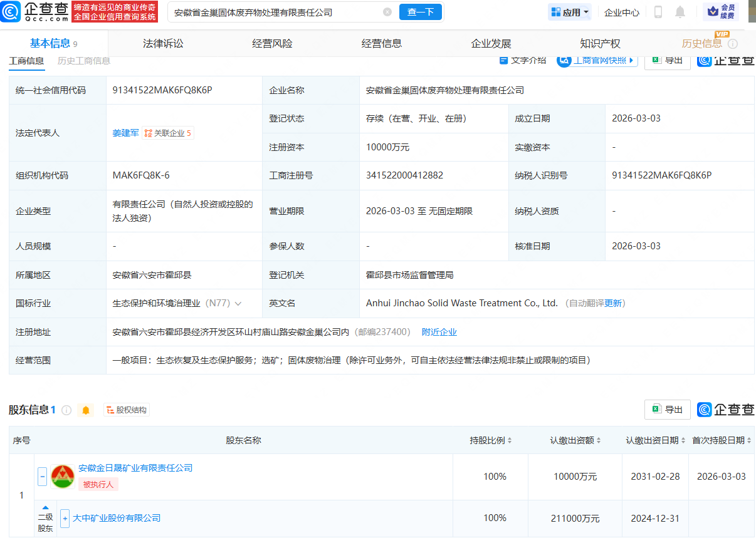Click the 会员续费 membership renewal icon
Image resolution: width=756 pixels, height=538 pixels.
722,11
